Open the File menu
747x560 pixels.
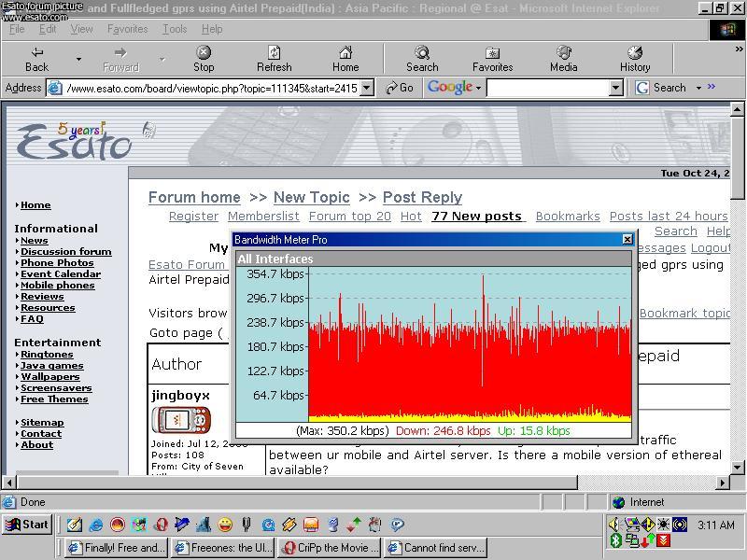(x=17, y=29)
